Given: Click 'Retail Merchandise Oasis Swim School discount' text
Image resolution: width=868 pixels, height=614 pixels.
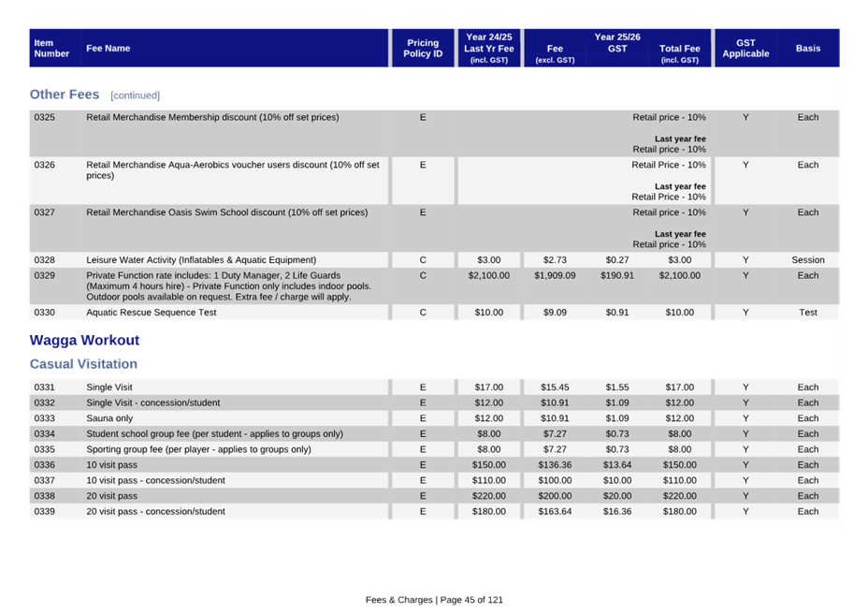Looking at the screenshot, I should [x=227, y=212].
